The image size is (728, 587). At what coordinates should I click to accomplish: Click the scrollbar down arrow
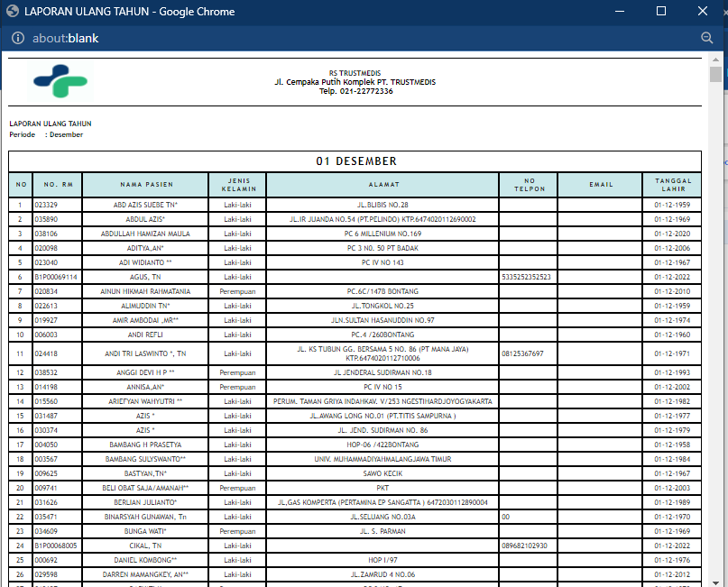pyautogui.click(x=715, y=582)
